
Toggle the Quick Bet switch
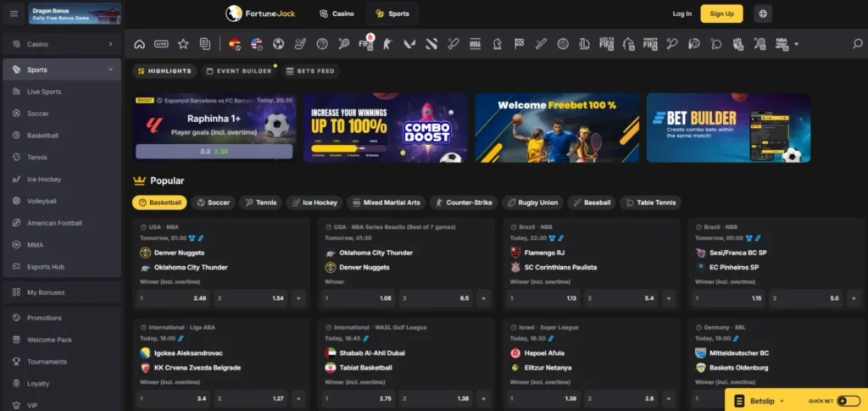[848, 401]
